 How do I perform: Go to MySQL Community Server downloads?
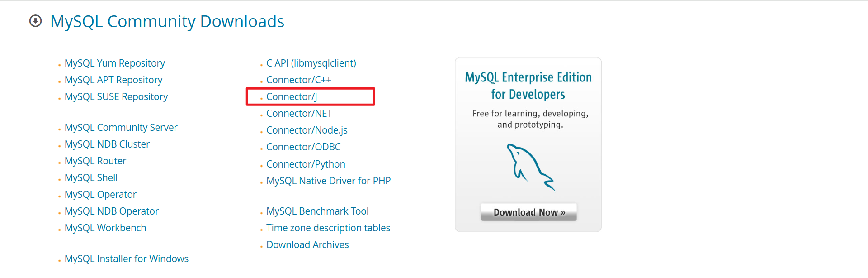pos(121,128)
